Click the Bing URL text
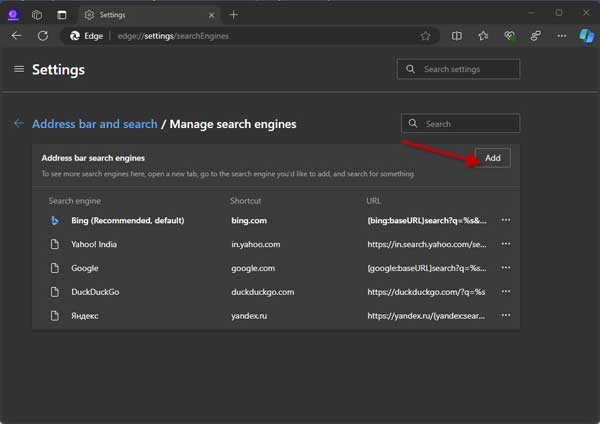This screenshot has width=600, height=424. point(427,220)
